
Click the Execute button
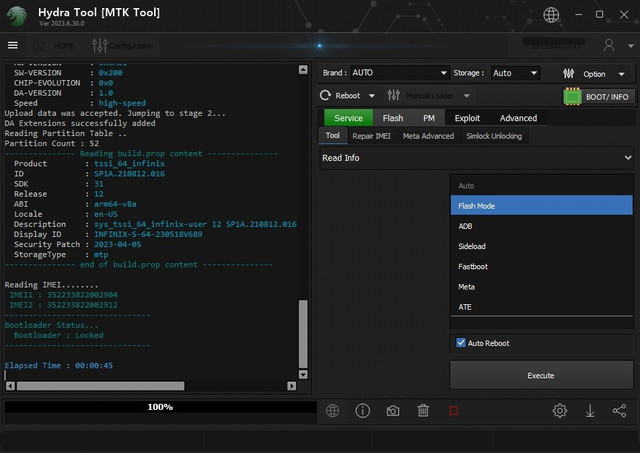click(541, 375)
